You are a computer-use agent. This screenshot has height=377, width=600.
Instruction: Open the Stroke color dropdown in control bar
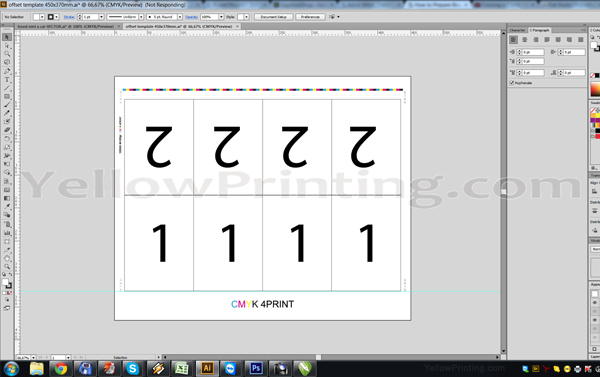coord(57,17)
